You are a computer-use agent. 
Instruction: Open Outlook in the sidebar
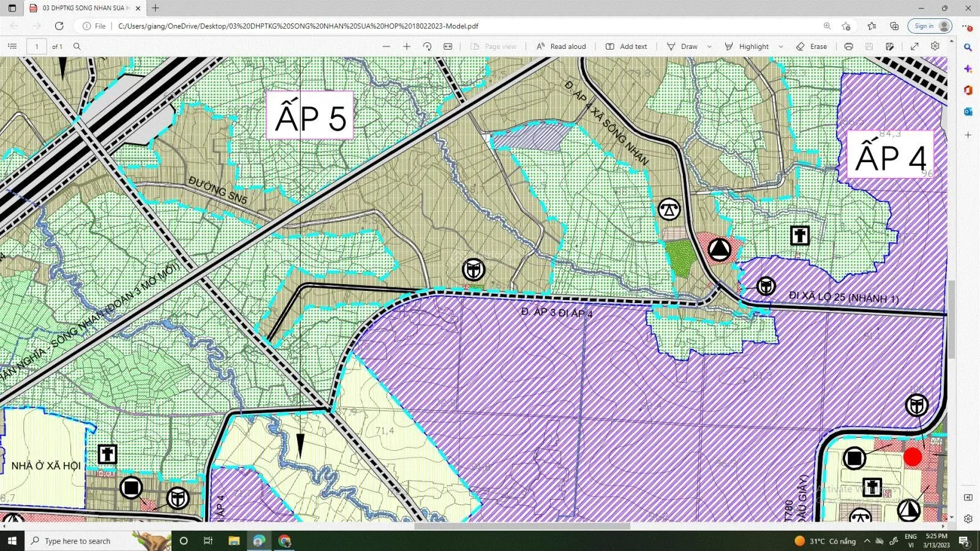click(x=968, y=111)
